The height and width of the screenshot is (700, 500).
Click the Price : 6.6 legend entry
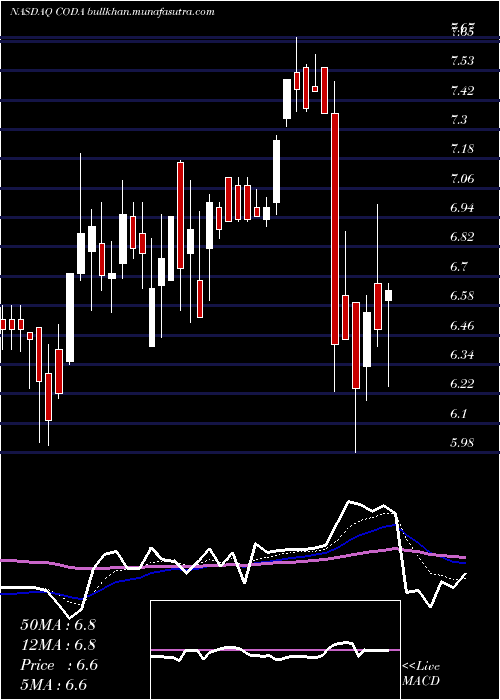pyautogui.click(x=59, y=665)
